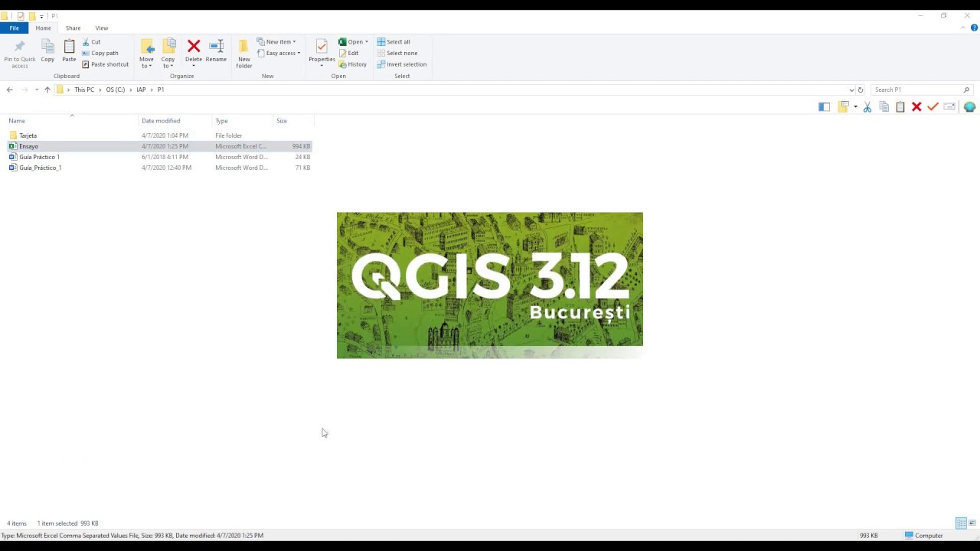Click the Edit button in Open group

tap(348, 53)
